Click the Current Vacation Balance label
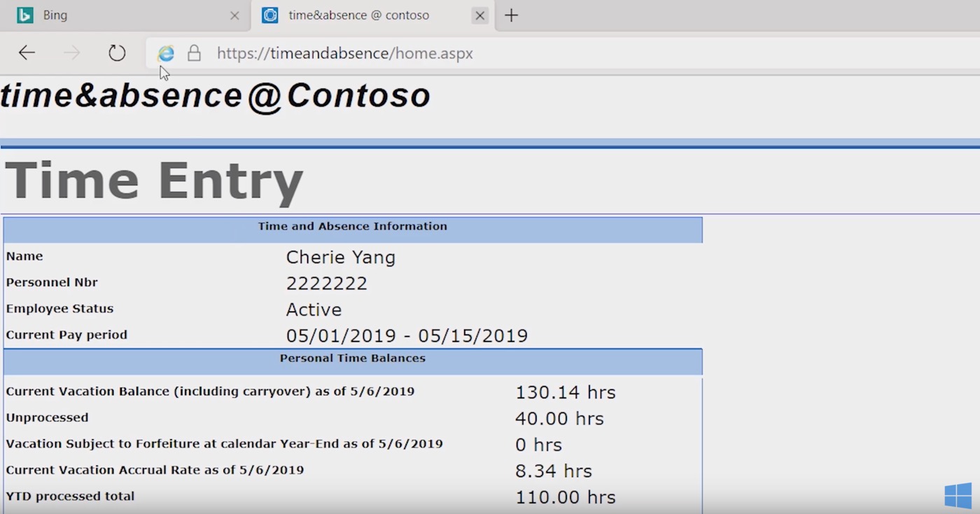This screenshot has height=514, width=980. tap(210, 392)
